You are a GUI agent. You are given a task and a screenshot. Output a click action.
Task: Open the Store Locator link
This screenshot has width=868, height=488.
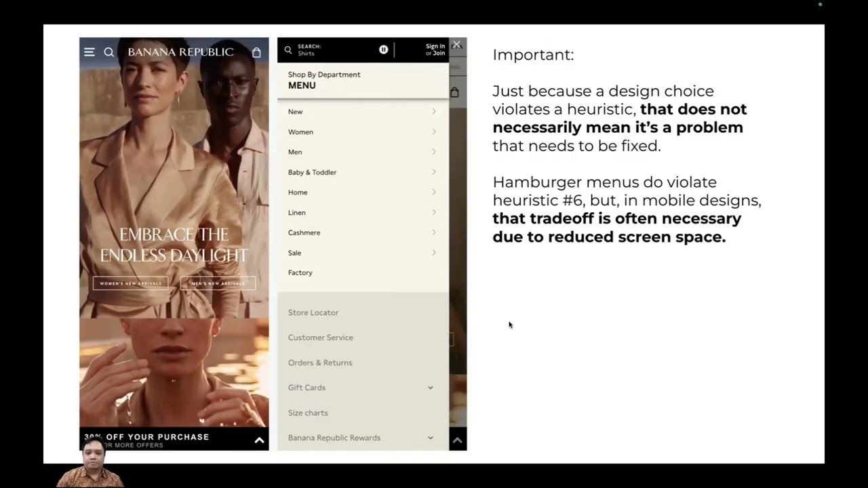(x=313, y=312)
